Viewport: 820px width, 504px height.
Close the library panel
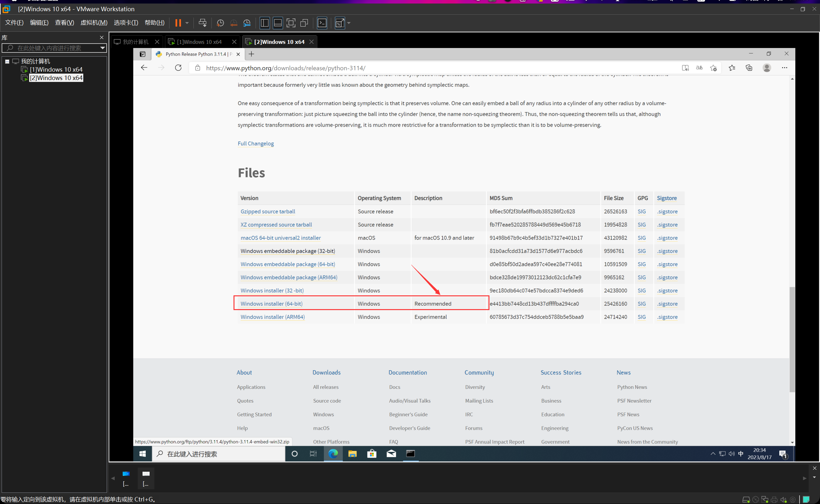(102, 37)
